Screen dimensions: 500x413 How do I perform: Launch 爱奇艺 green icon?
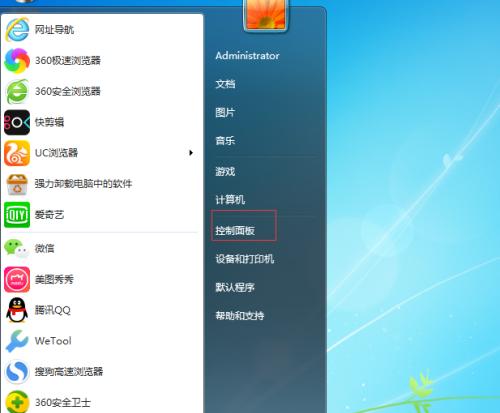pos(17,215)
